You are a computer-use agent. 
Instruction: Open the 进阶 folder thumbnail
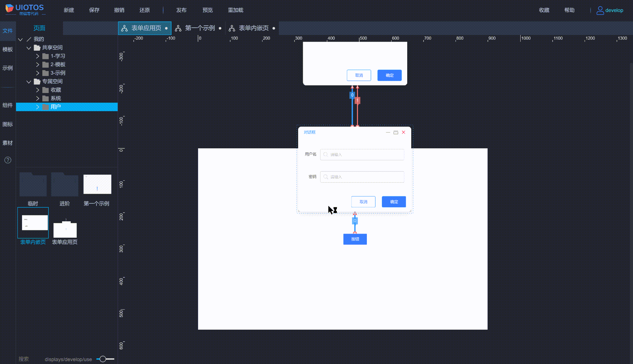(65, 185)
